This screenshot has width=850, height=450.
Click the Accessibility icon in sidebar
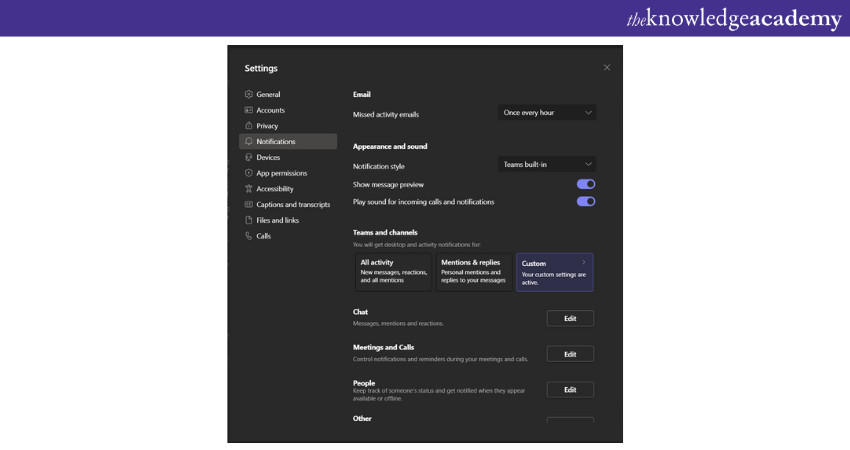pyautogui.click(x=249, y=189)
